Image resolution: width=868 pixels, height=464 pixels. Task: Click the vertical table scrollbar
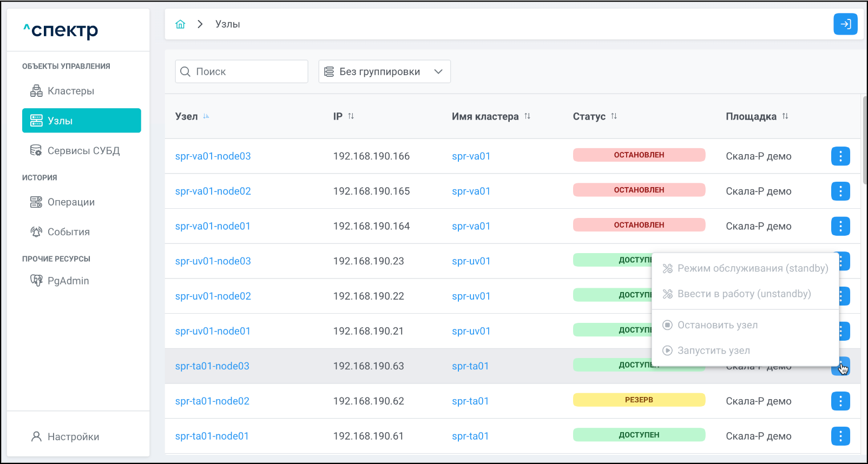pos(864,141)
